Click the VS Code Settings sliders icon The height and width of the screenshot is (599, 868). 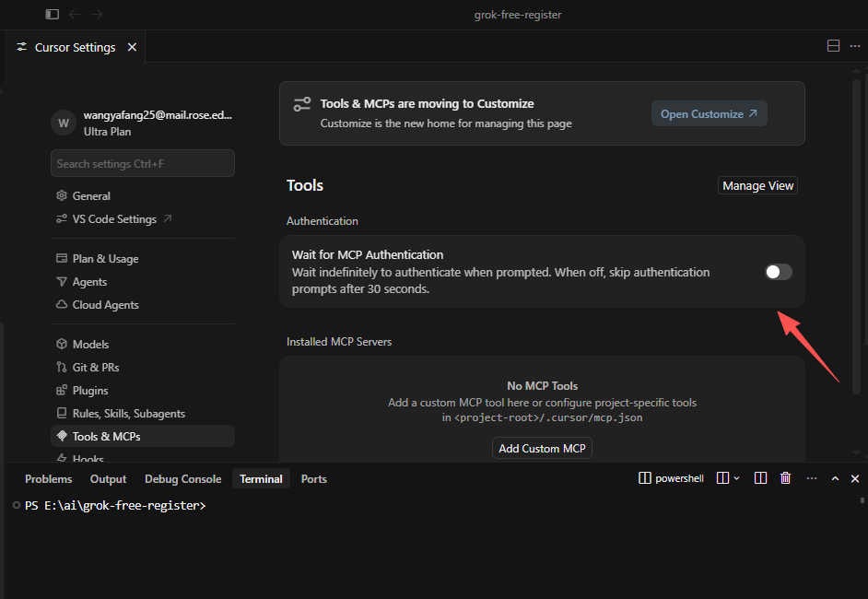point(62,219)
